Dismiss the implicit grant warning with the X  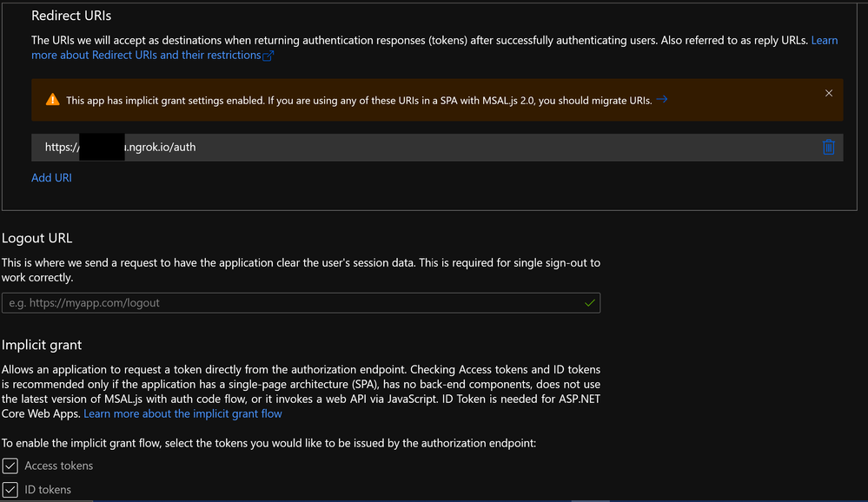coord(828,93)
